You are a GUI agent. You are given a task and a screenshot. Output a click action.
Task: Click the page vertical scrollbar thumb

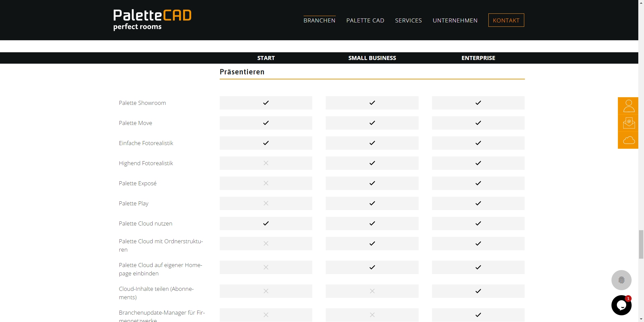pyautogui.click(x=641, y=244)
